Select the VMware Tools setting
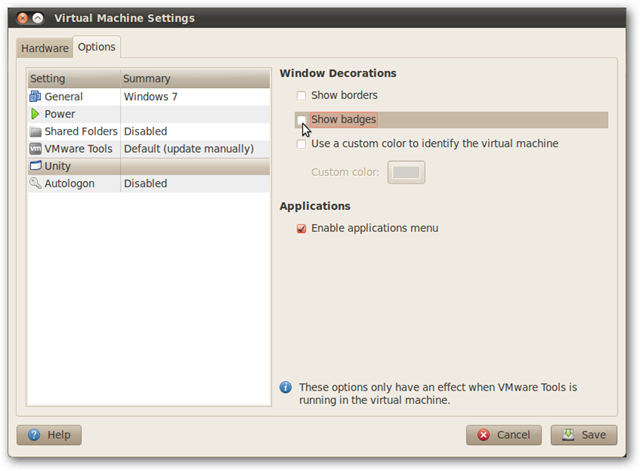The image size is (640, 471). 149,149
